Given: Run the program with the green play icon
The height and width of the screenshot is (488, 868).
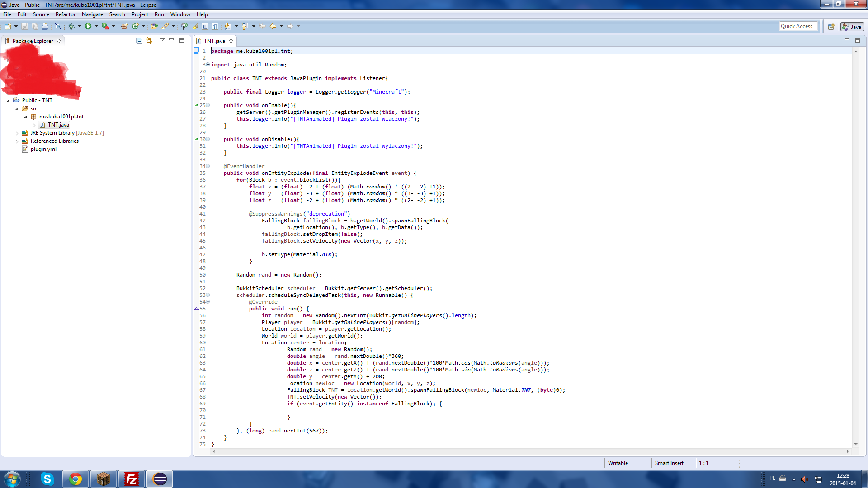Looking at the screenshot, I should point(88,26).
